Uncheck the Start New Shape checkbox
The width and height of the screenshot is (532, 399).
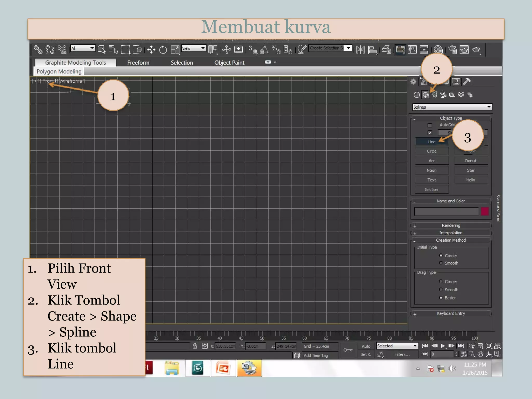point(430,133)
